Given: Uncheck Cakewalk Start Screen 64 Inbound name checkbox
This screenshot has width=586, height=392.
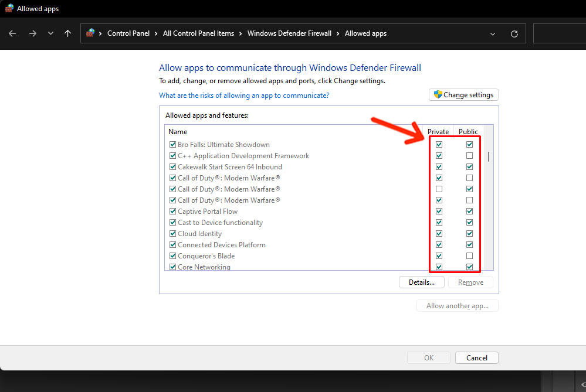Looking at the screenshot, I should pos(172,167).
